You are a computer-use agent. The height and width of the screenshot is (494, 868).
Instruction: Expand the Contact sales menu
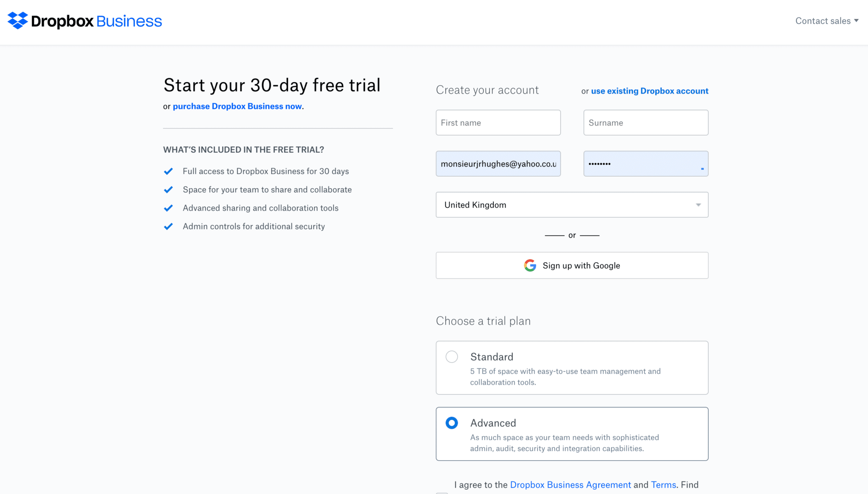826,21
